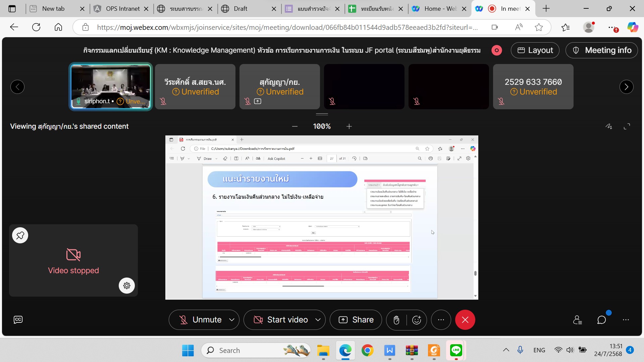The image size is (644, 362).
Task: Open more options ellipsis in controls
Action: coord(441,320)
